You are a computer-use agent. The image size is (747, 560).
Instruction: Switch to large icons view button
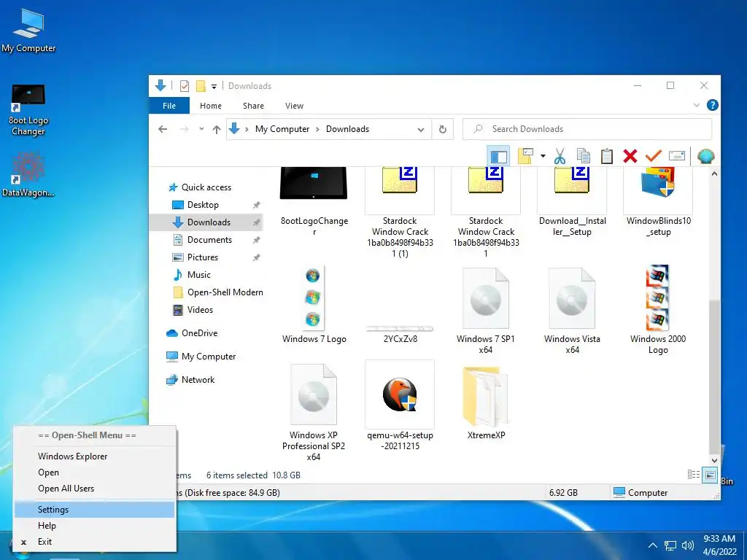click(x=709, y=475)
